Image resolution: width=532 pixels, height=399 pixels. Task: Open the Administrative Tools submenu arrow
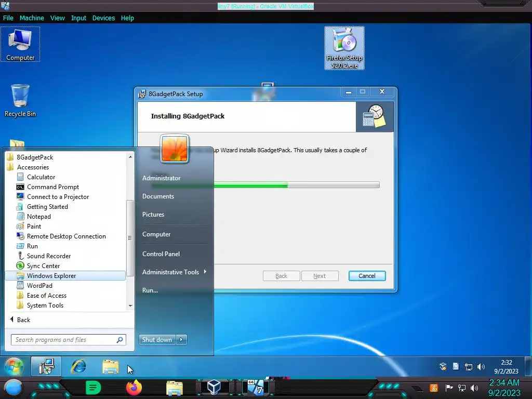click(205, 272)
